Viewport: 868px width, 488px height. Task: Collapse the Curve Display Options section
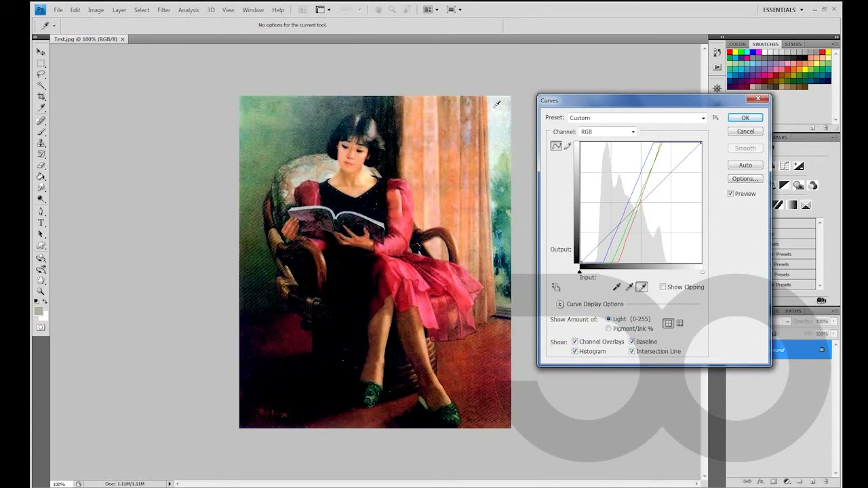(560, 304)
